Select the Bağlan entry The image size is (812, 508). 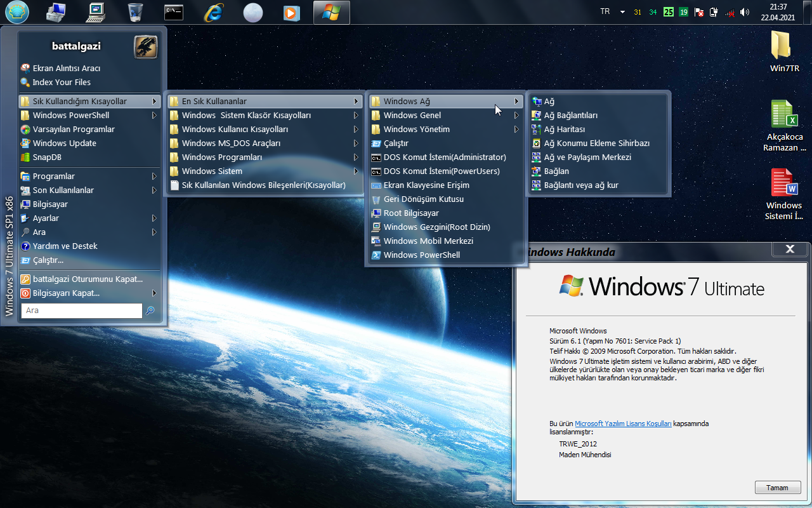pos(598,171)
